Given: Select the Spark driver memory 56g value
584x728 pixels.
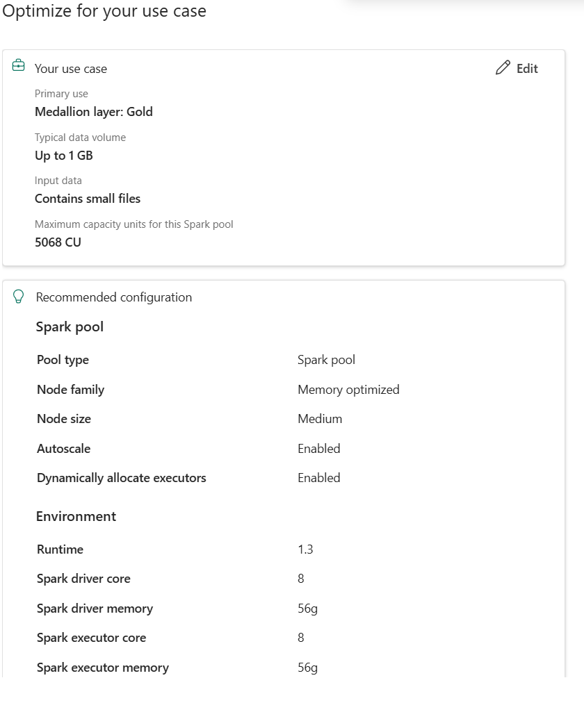Looking at the screenshot, I should 306,608.
